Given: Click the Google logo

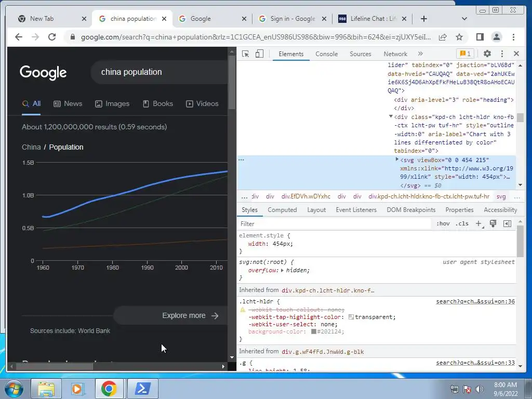Looking at the screenshot, I should click(x=43, y=73).
